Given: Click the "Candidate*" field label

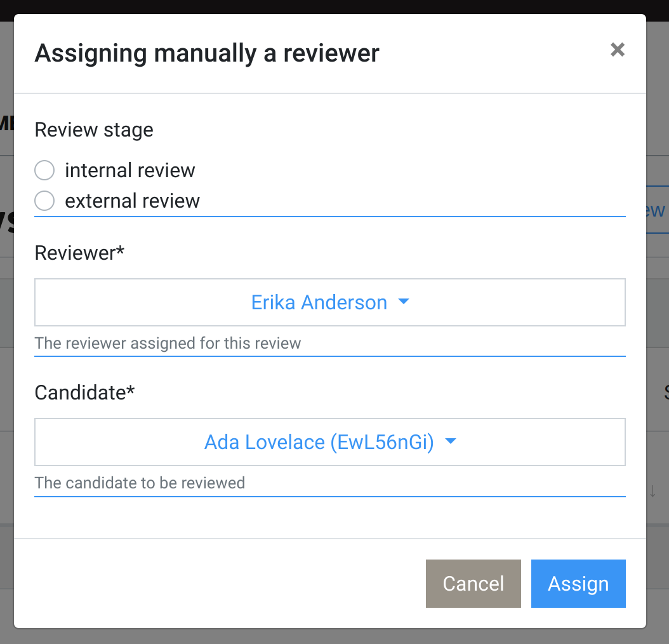Looking at the screenshot, I should (84, 392).
